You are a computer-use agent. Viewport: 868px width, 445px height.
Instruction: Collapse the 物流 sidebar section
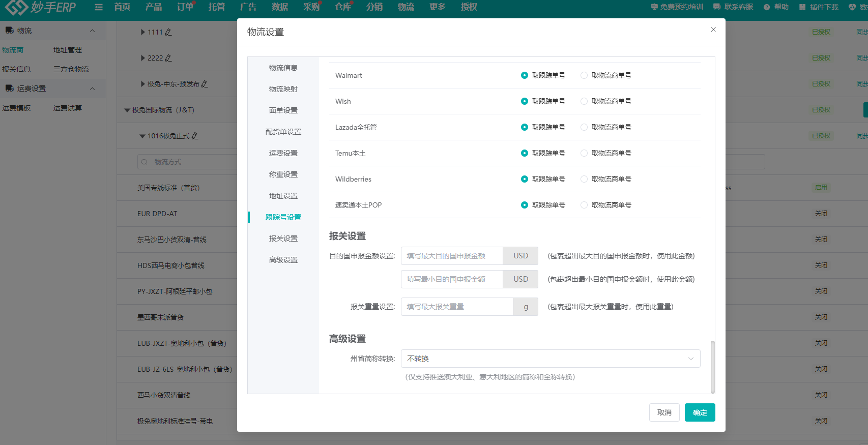(x=93, y=31)
